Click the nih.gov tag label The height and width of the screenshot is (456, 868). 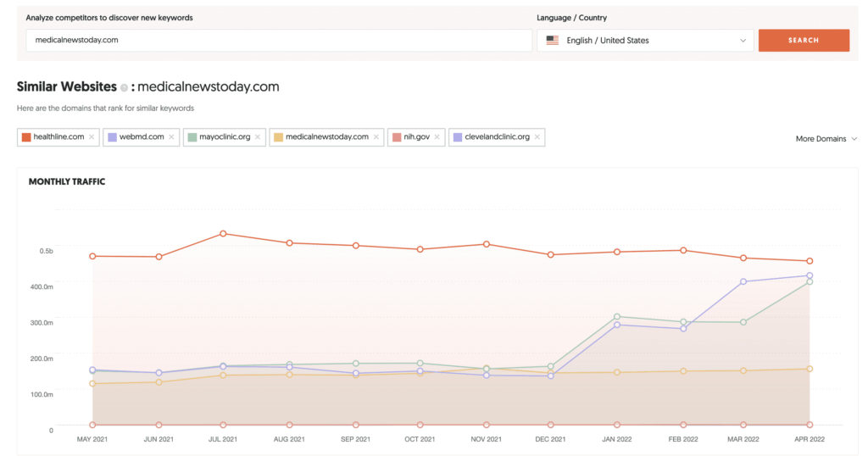tap(416, 136)
